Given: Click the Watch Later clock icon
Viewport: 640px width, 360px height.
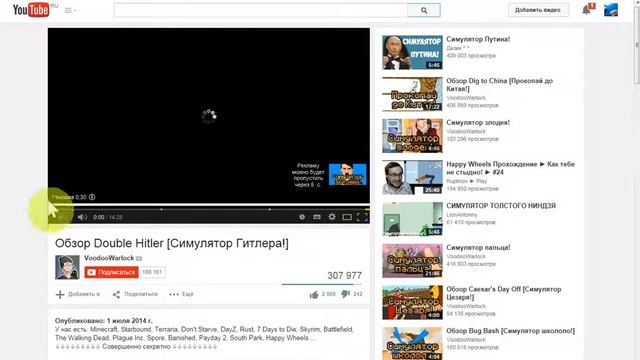Looking at the screenshot, I should coord(302,217).
